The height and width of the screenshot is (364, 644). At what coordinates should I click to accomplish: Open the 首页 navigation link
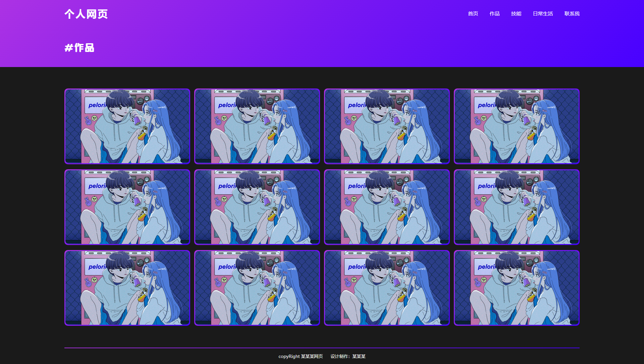(473, 14)
